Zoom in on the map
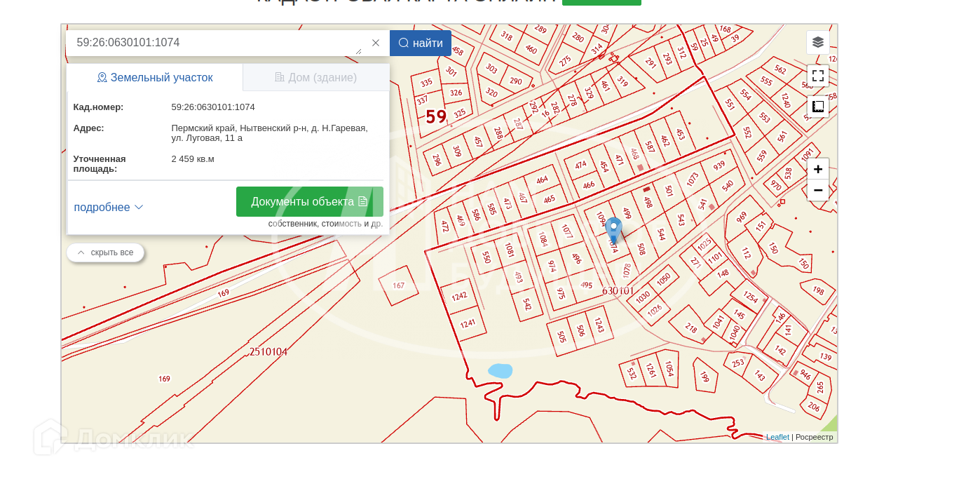This screenshot has height=479, width=980. point(817,169)
